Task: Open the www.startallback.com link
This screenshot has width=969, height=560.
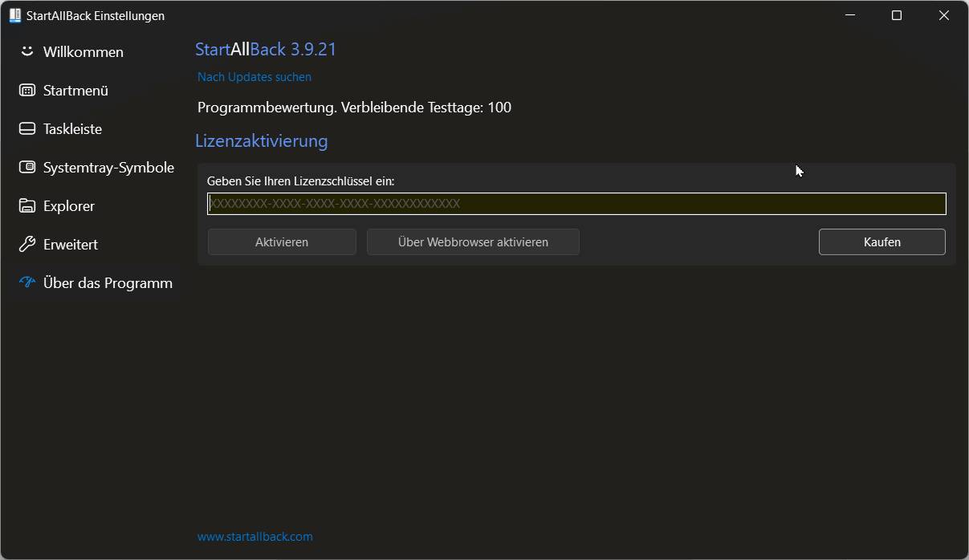Action: 255,536
